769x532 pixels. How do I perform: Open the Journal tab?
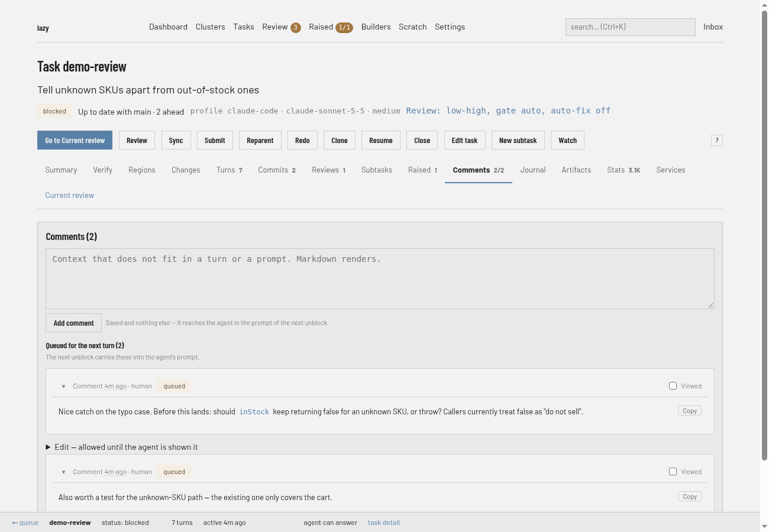coord(533,170)
